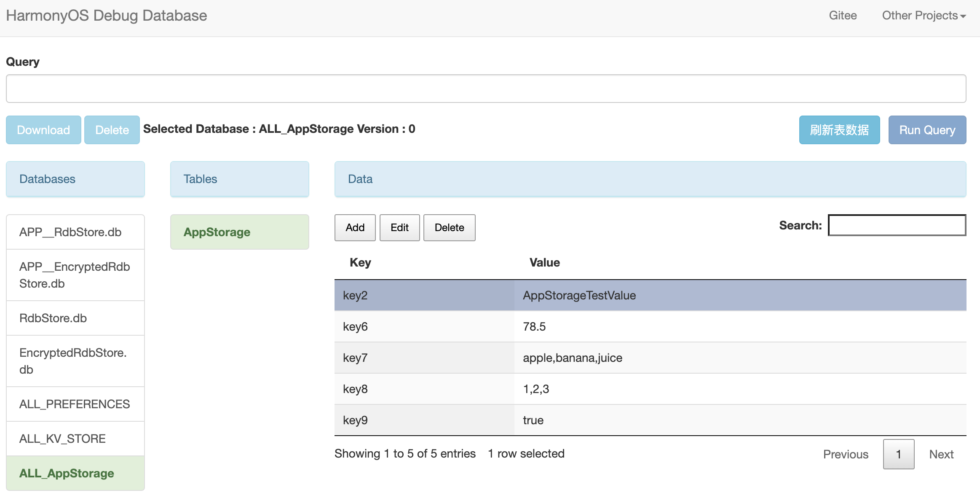Click the Delete row button in the Data panel
The width and height of the screenshot is (980, 501).
point(449,228)
